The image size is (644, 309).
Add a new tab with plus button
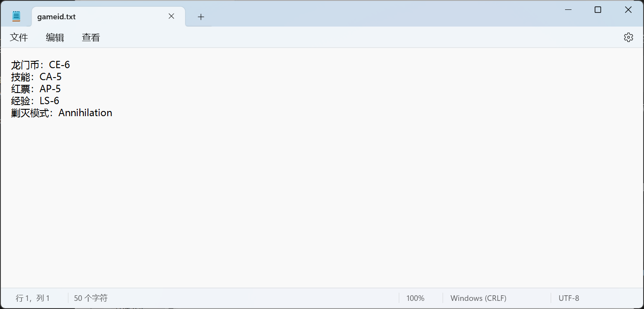coord(201,17)
